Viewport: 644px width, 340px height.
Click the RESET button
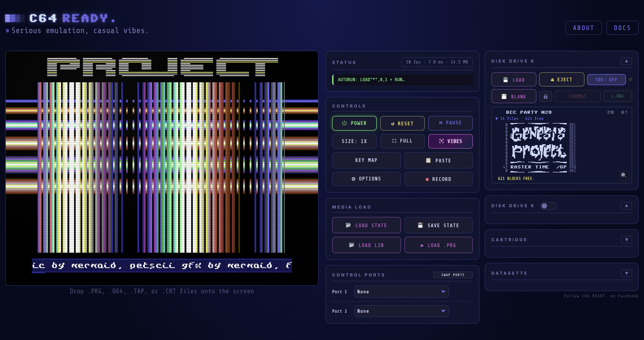point(402,123)
